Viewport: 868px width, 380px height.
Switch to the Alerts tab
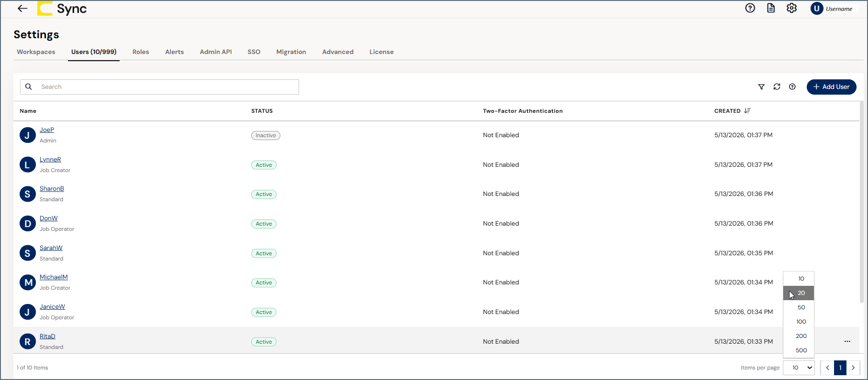coord(175,52)
